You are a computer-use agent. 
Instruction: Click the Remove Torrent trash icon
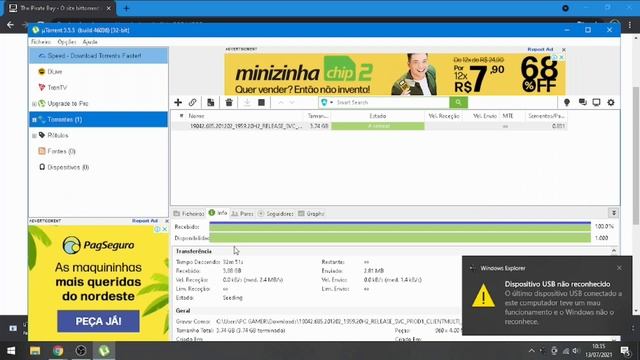(x=229, y=102)
